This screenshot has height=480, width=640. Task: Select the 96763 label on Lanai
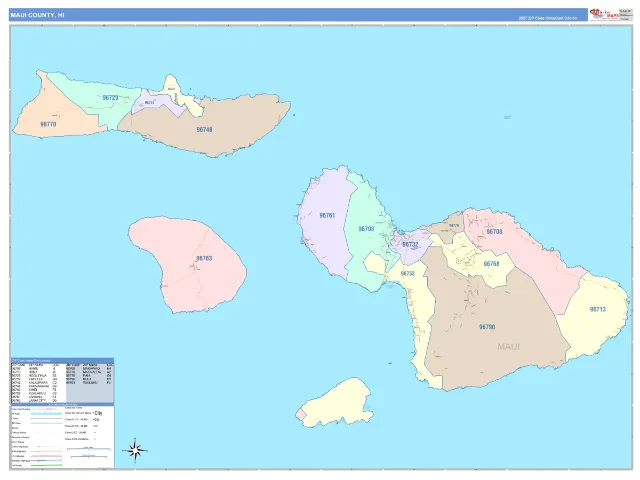204,258
